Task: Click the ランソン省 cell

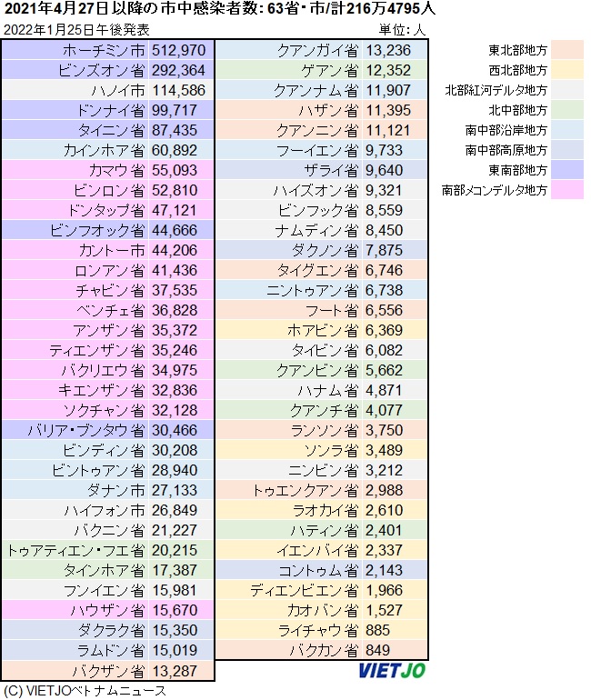Action: pos(289,430)
